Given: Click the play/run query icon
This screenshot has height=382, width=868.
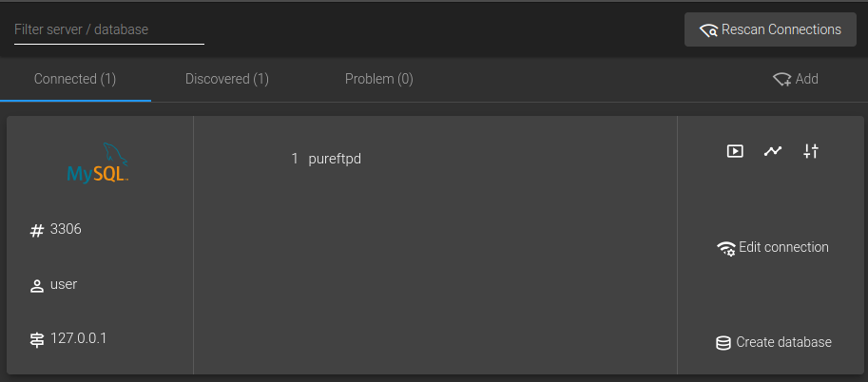Looking at the screenshot, I should point(735,151).
